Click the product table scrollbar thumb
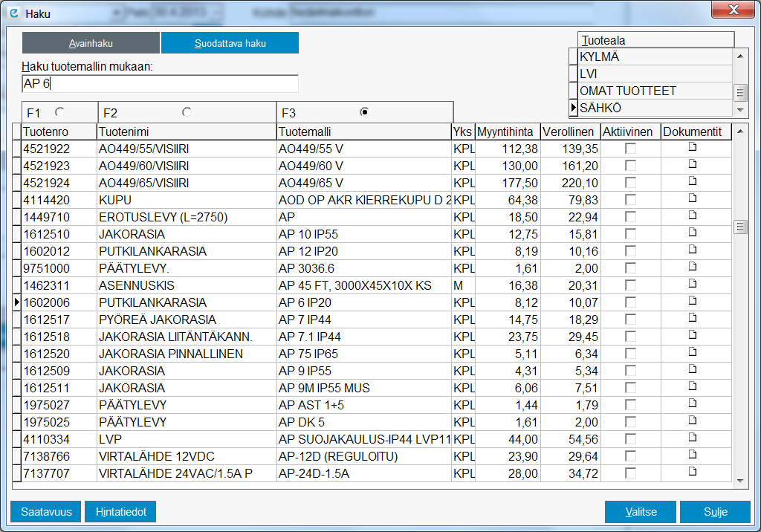This screenshot has height=532, width=761. click(740, 227)
